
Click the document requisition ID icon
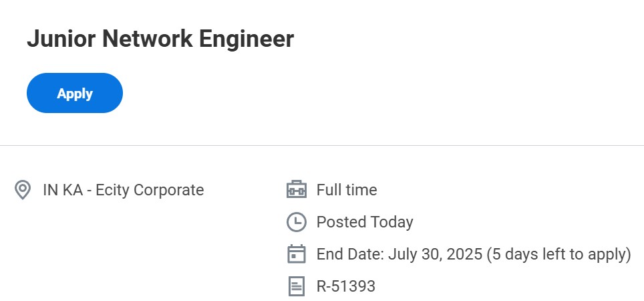click(296, 286)
